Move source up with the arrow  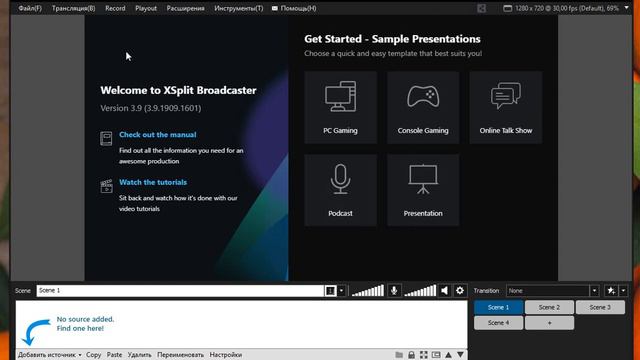click(448, 355)
